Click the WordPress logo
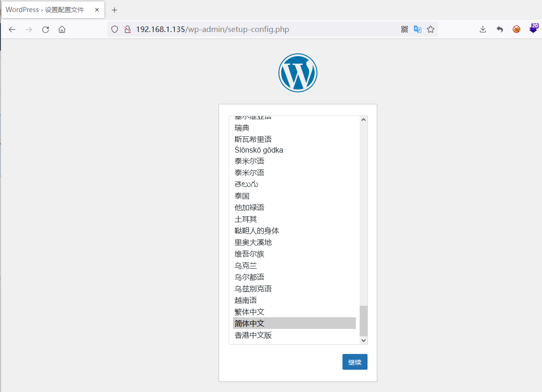 coord(297,73)
